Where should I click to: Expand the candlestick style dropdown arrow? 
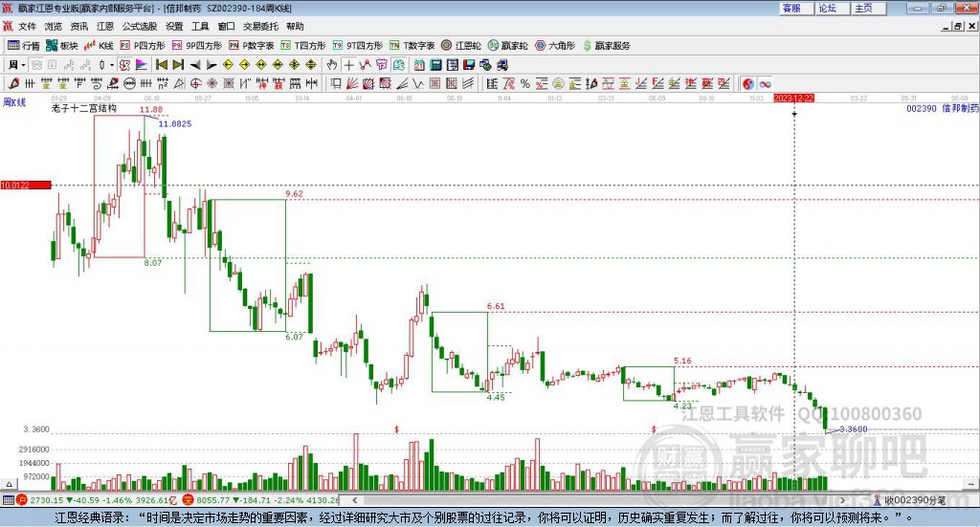pyautogui.click(x=112, y=65)
